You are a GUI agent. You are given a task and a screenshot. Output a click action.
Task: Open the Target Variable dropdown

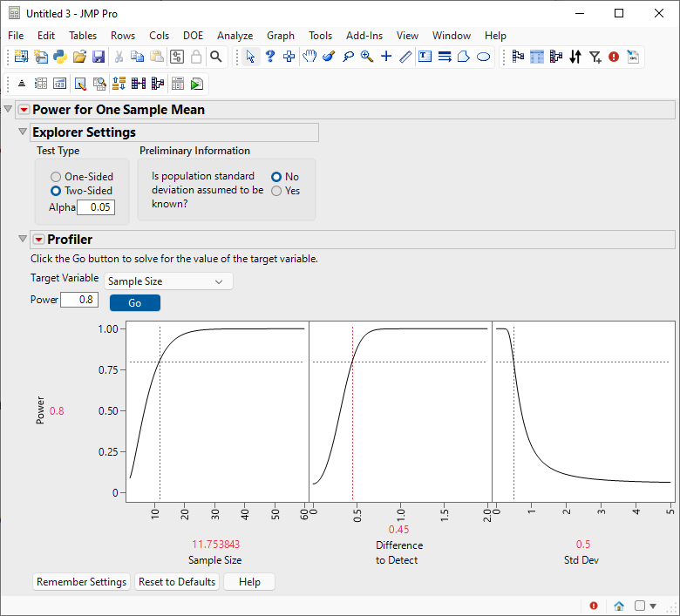[x=168, y=281]
